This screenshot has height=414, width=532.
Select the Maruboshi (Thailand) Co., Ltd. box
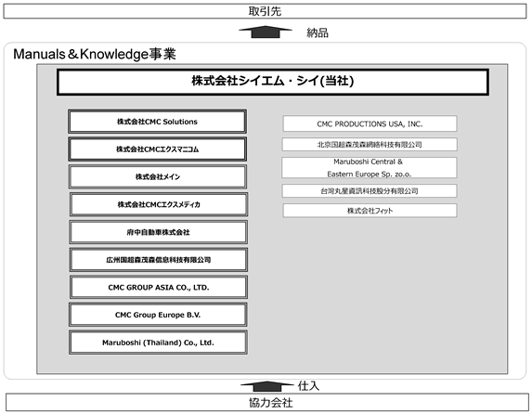pyautogui.click(x=158, y=343)
